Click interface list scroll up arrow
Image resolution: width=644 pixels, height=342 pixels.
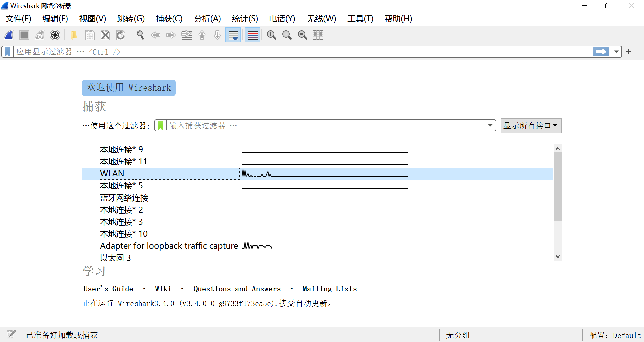pos(558,148)
